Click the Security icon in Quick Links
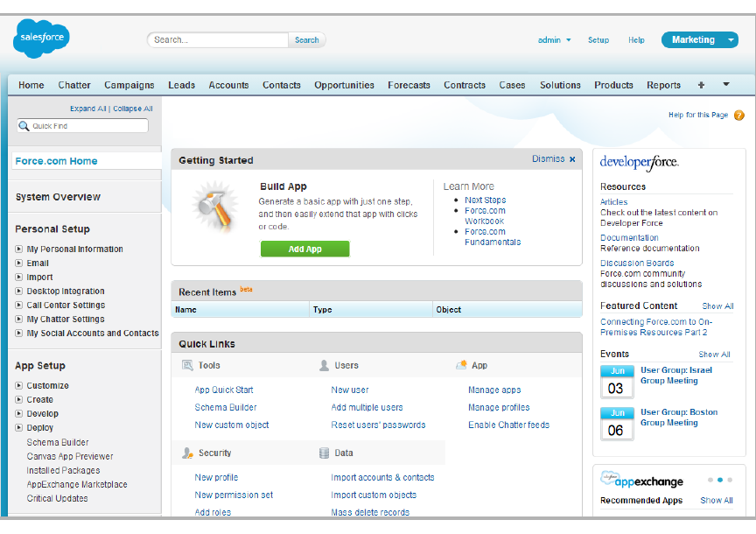This screenshot has height=534, width=756. coord(187,453)
